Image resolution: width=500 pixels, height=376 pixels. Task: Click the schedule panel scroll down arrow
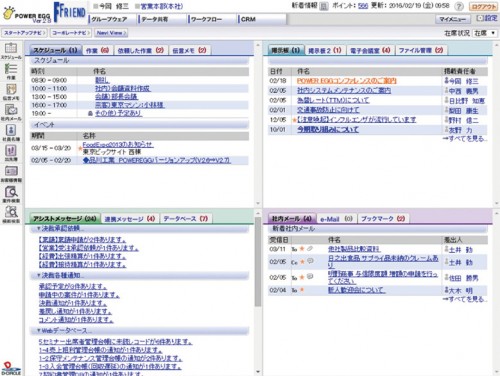click(258, 203)
